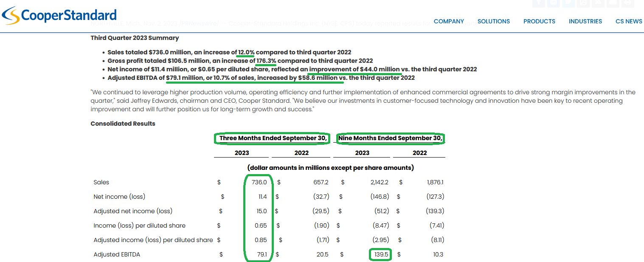Open the PRODUCTS menu
The width and height of the screenshot is (644, 262).
point(539,21)
